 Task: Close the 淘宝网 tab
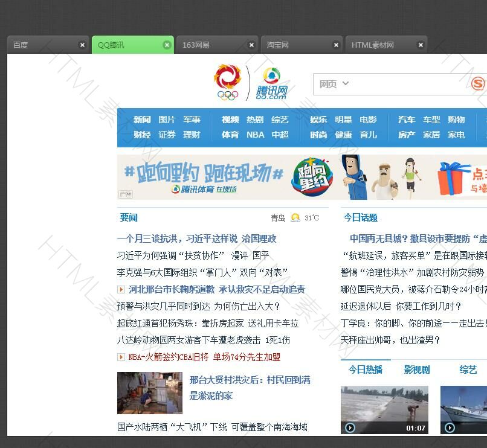pyautogui.click(x=336, y=45)
